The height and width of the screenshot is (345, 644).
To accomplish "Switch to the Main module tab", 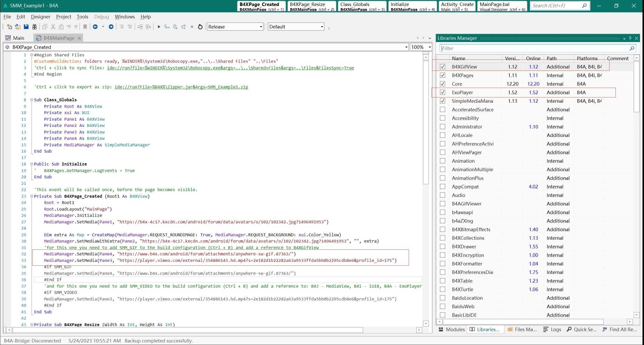I will pos(15,38).
